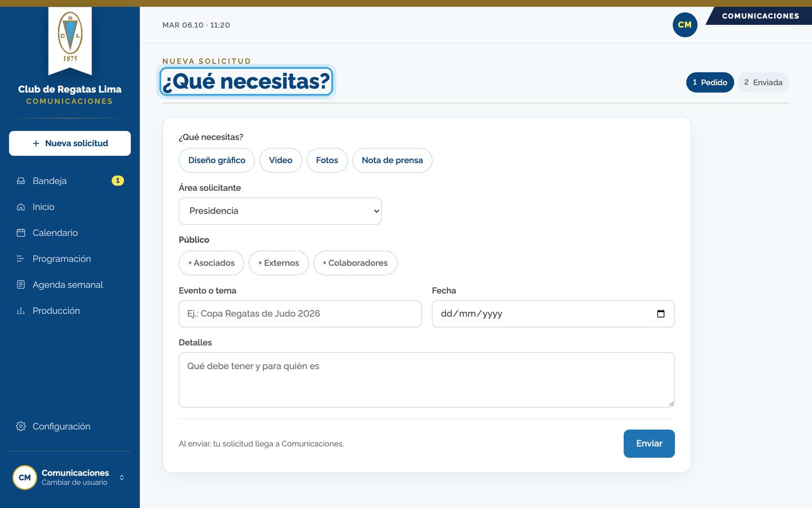Click the ¿Qué necesitas? page heading
The width and height of the screenshot is (812, 508).
[x=246, y=81]
